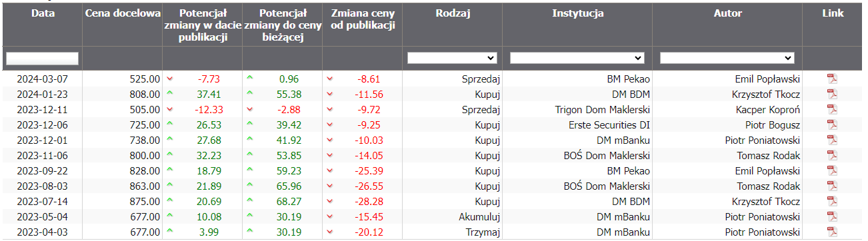Open PDF for 2023-09-22 row
This screenshot has height=241, width=868.
pyautogui.click(x=832, y=170)
